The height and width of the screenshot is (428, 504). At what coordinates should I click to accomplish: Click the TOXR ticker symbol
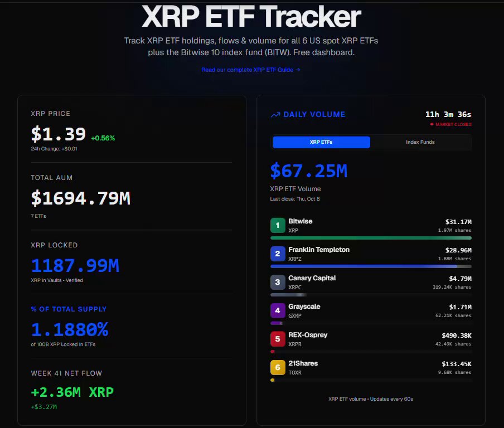click(x=295, y=373)
